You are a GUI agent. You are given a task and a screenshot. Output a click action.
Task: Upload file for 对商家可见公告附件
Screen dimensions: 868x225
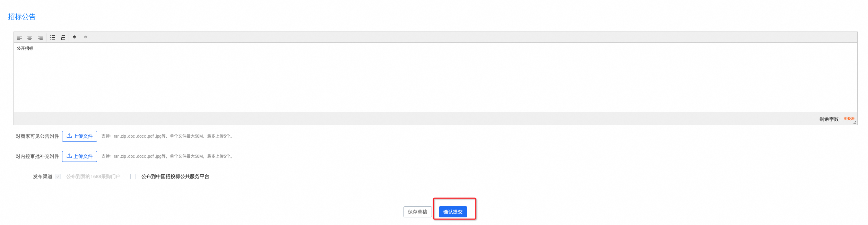79,136
